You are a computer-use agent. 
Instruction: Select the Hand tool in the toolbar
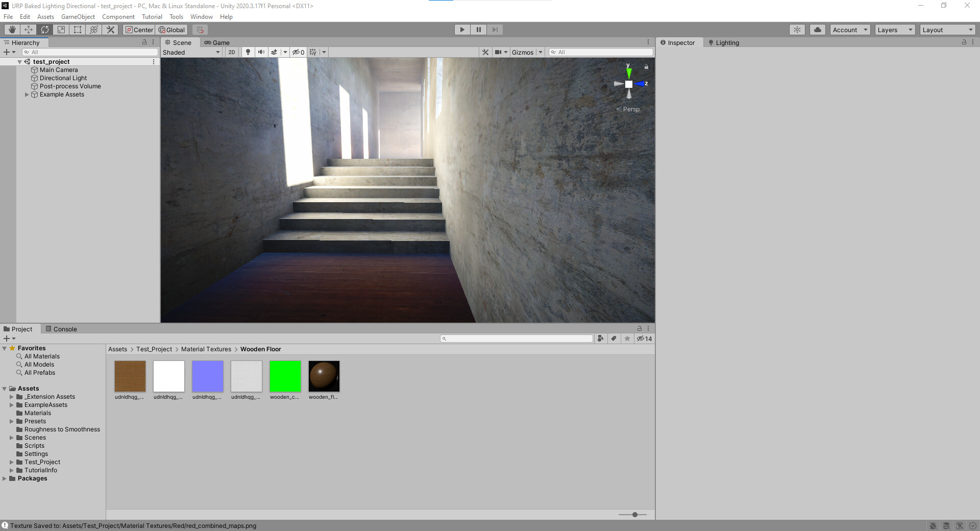click(x=12, y=30)
